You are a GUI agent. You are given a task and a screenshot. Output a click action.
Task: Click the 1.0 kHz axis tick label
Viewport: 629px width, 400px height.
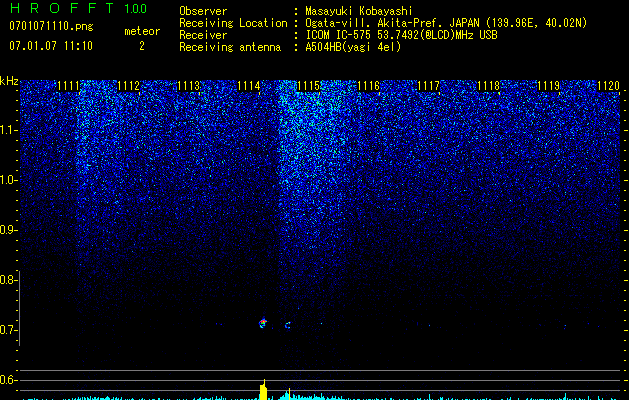(x=8, y=180)
